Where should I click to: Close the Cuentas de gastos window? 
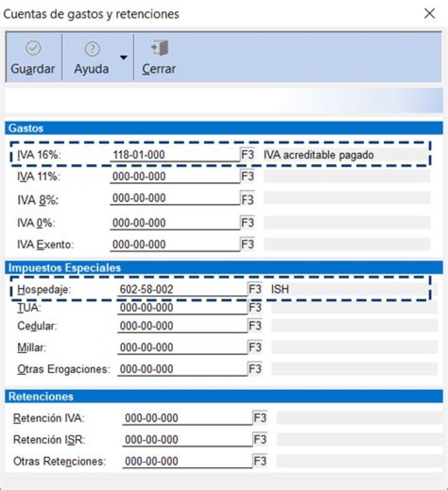(x=429, y=14)
